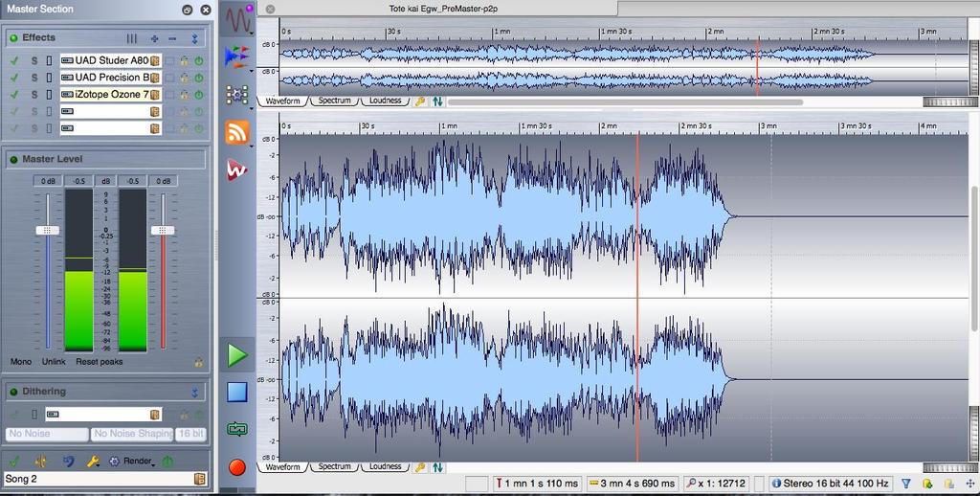Image resolution: width=980 pixels, height=496 pixels.
Task: Click the Effects header plus icon
Action: pos(154,38)
